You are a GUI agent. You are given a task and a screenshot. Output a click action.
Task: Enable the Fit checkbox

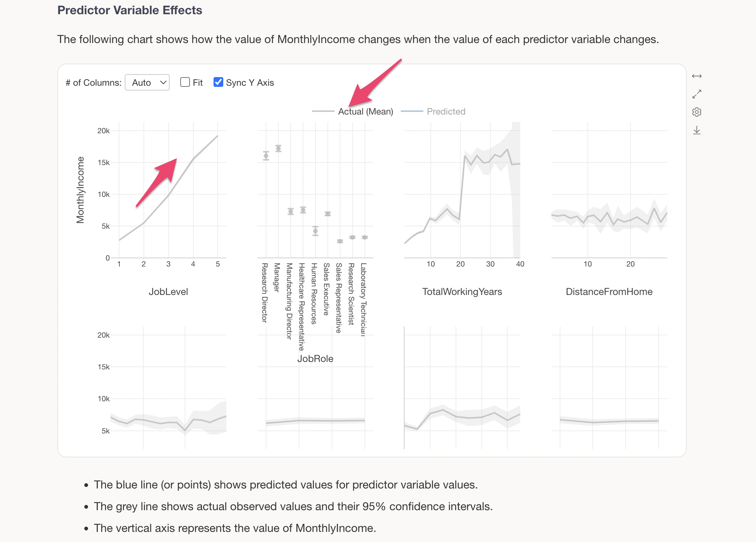point(185,82)
